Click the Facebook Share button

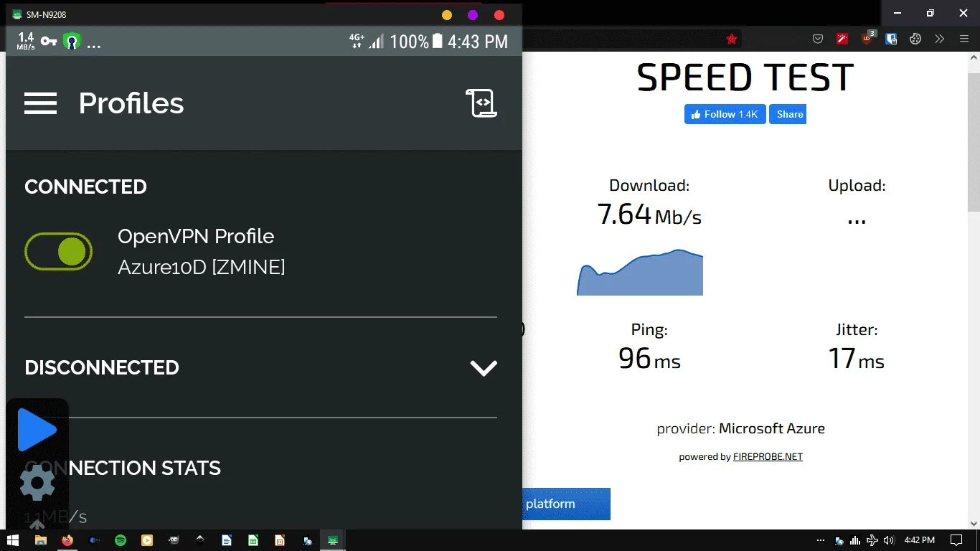[x=788, y=114]
